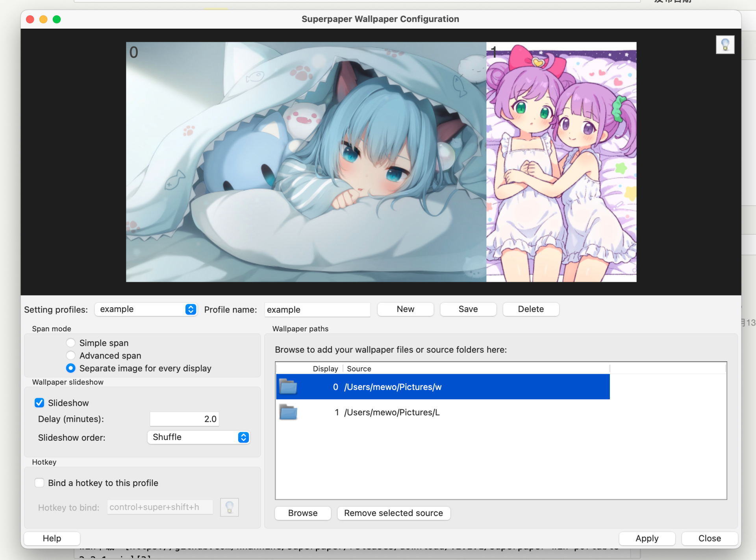Select the /Users/mewo/Pictures/w source row

(443, 386)
